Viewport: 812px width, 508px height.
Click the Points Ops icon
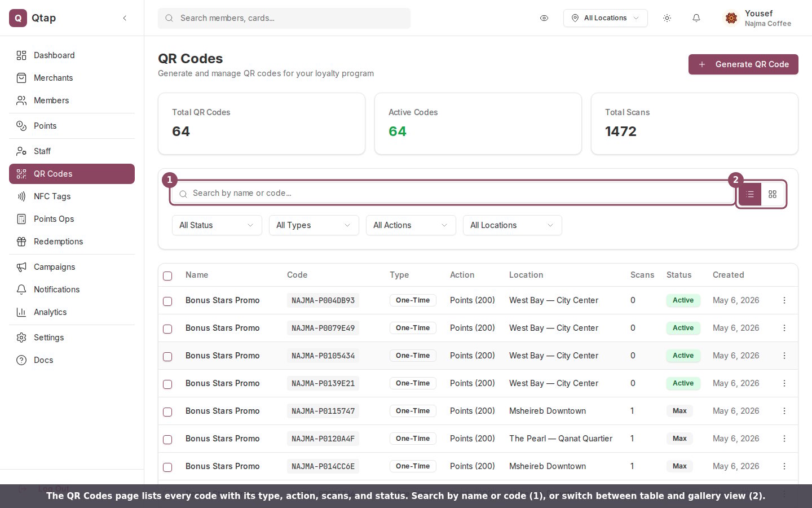(21, 219)
